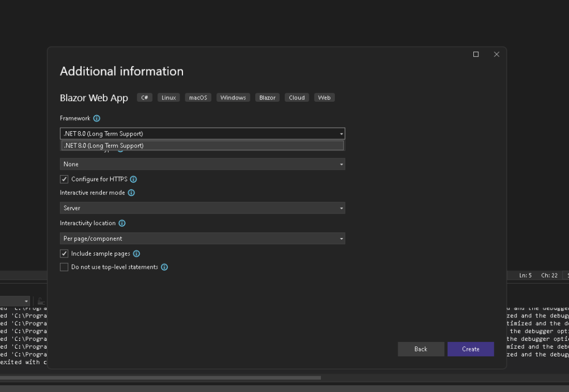The height and width of the screenshot is (392, 569).
Task: Toggle Include sample pages checkbox
Action: (64, 254)
